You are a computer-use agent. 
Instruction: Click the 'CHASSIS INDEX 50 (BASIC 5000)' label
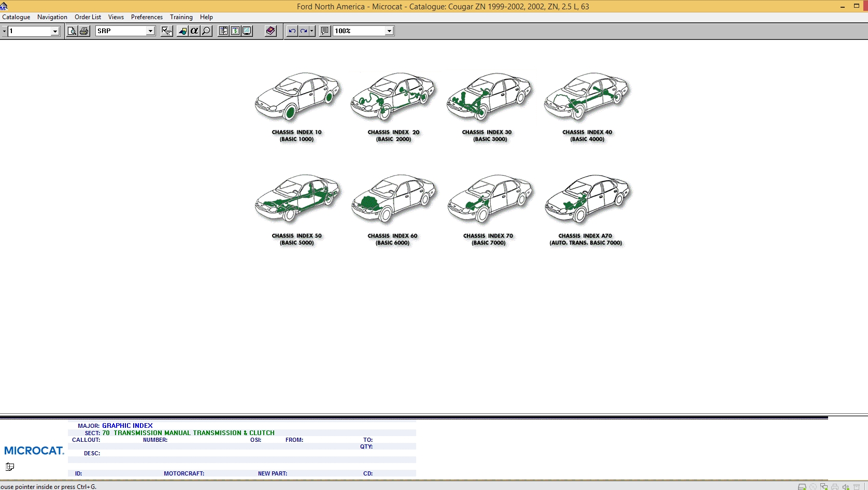[297, 239]
